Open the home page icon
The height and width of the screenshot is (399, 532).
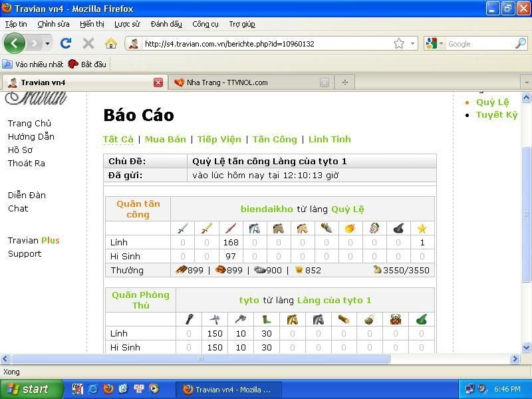click(110, 43)
